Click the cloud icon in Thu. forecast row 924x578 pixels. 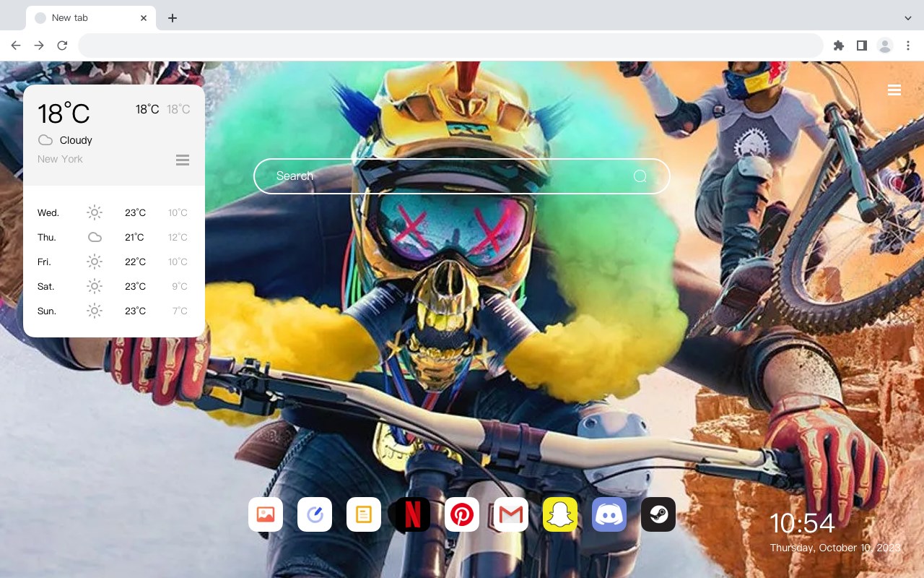pos(95,237)
